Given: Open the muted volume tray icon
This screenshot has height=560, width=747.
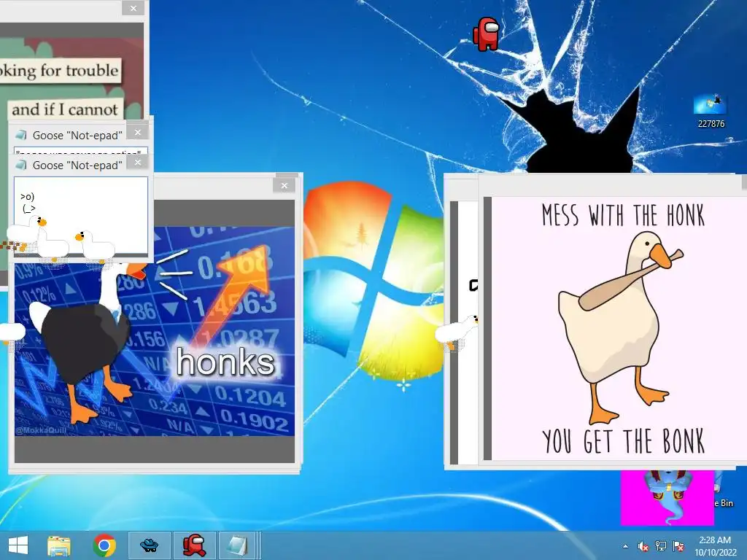Looking at the screenshot, I should [x=643, y=547].
